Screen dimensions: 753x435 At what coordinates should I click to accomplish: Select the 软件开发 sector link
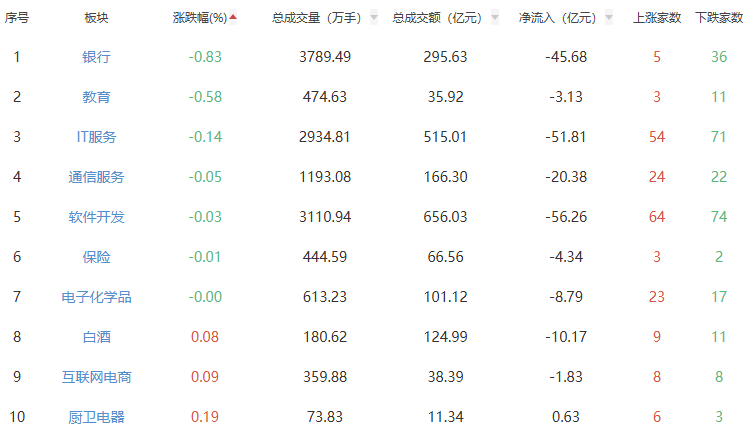point(96,217)
